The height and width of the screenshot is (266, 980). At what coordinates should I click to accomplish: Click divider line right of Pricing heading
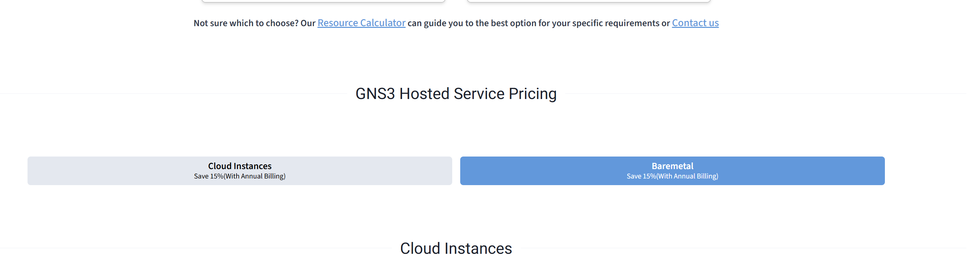[x=761, y=94]
